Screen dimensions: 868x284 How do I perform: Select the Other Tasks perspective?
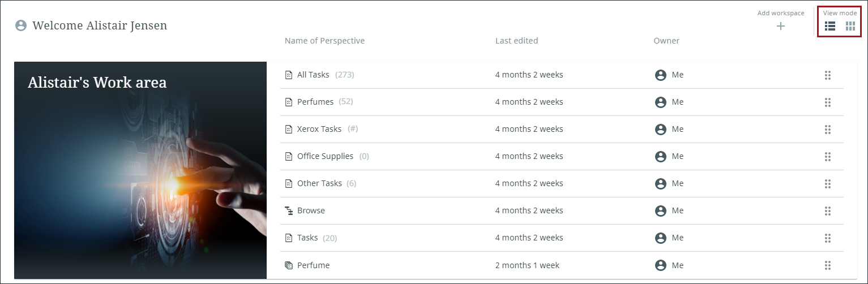pos(319,183)
